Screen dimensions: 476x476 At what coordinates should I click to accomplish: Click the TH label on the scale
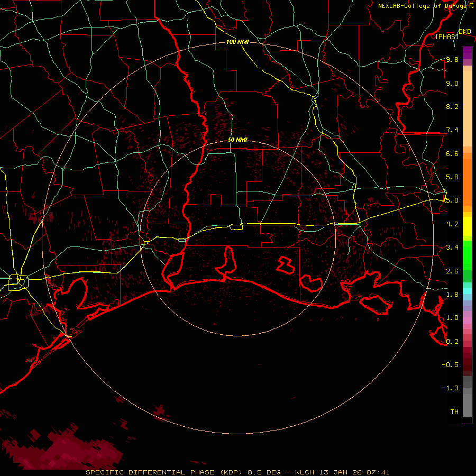point(454,412)
